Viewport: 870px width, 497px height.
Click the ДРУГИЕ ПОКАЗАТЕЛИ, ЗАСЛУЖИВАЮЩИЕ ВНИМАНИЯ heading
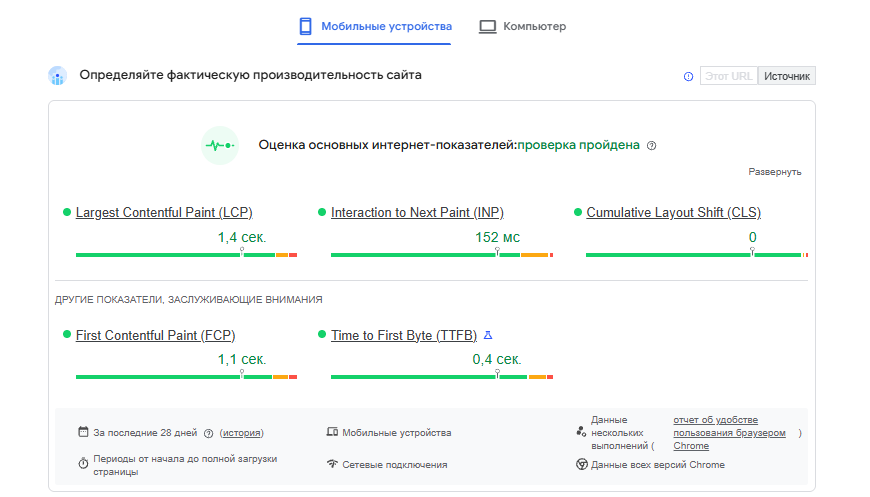point(189,300)
